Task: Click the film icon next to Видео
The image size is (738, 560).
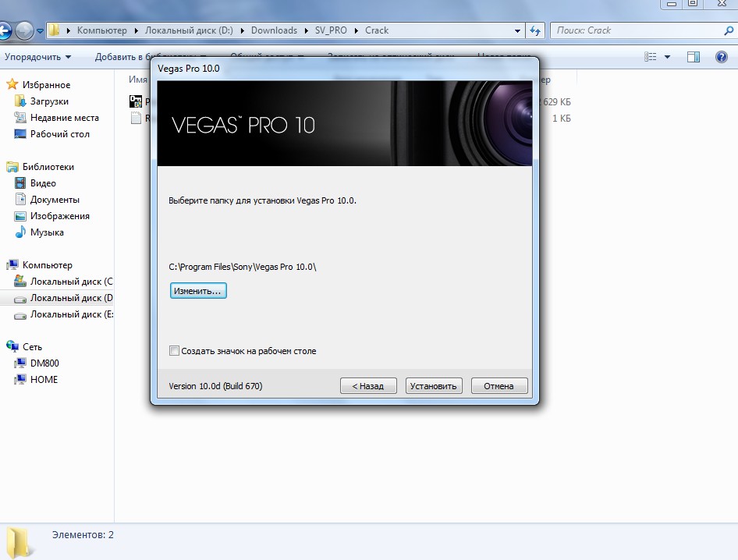Action: (x=20, y=183)
